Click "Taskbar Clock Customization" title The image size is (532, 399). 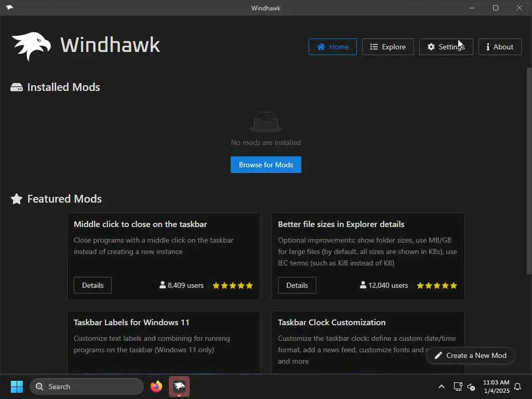tap(331, 322)
